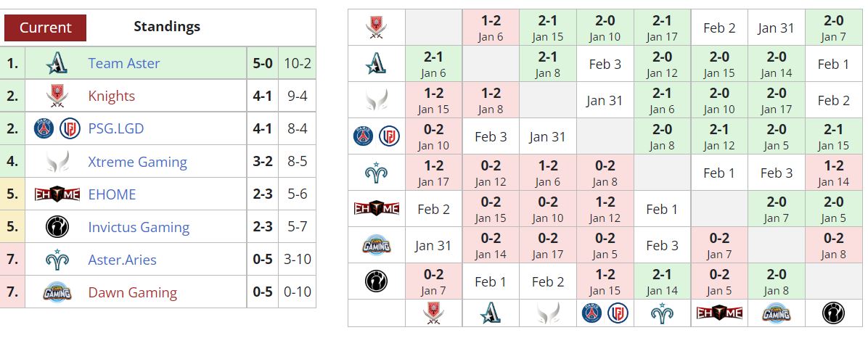868x338 pixels.
Task: Click the Dawn Gaming logo in standings
Action: pos(57,292)
